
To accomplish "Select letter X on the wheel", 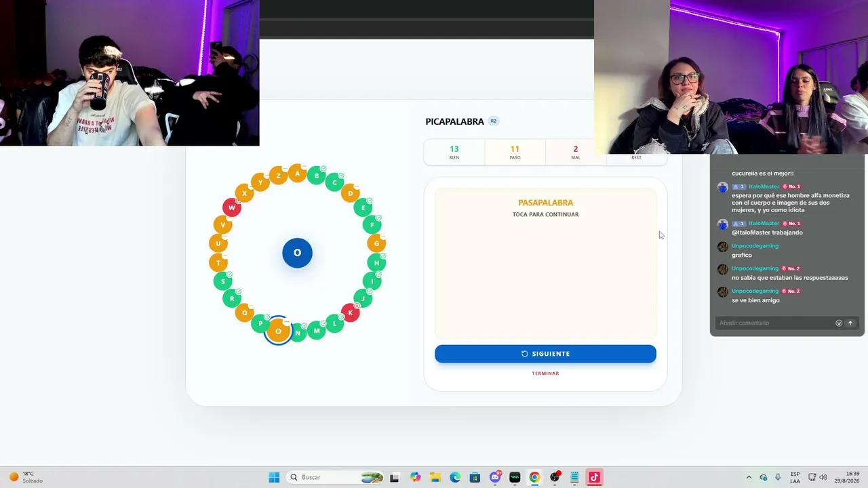I will click(x=245, y=193).
